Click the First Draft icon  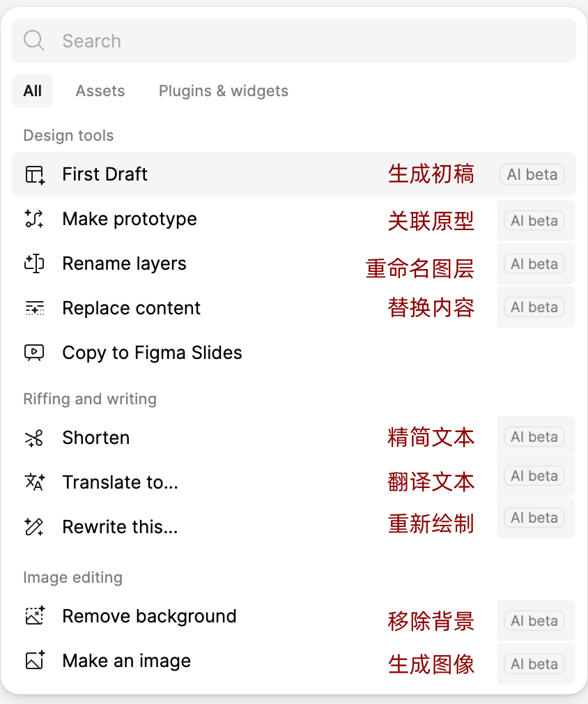(35, 175)
